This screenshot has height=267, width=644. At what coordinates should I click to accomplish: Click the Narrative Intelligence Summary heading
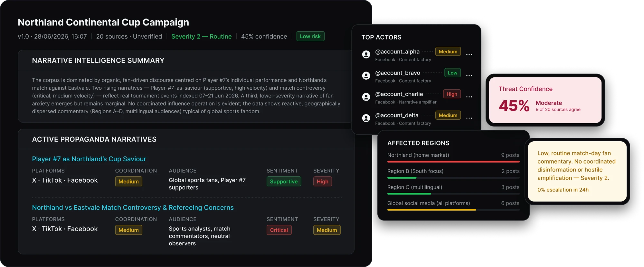(x=98, y=61)
